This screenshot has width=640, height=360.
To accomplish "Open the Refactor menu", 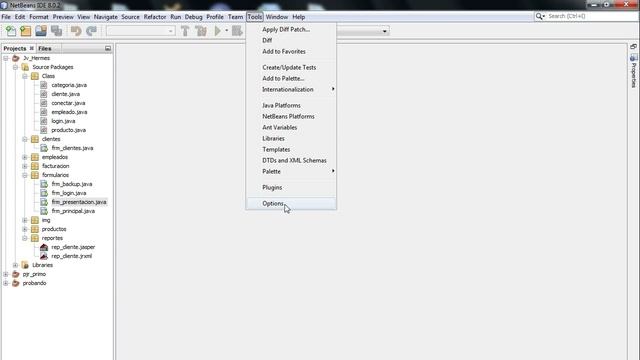I will (x=155, y=17).
